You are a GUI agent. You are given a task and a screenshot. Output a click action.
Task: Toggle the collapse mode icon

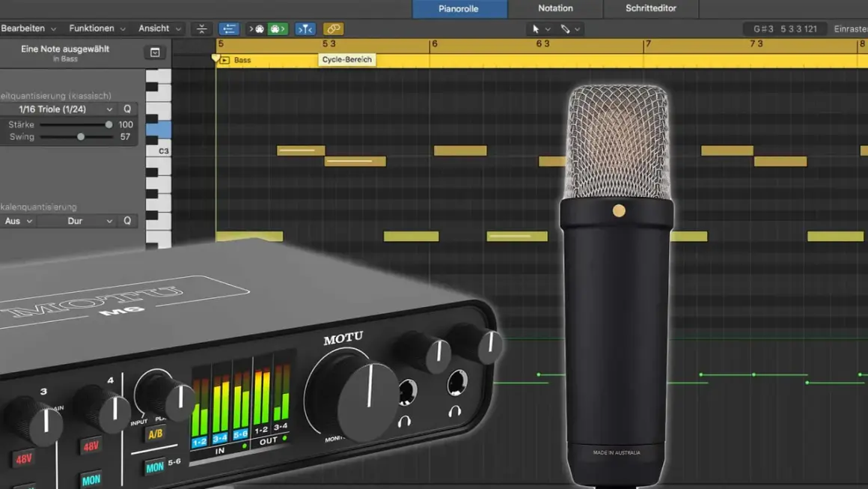202,28
